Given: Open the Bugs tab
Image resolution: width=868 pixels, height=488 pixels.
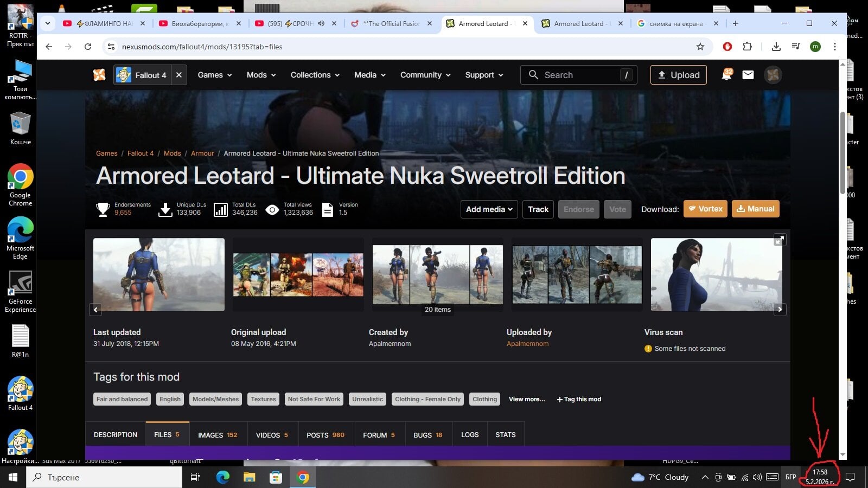Looking at the screenshot, I should (x=428, y=435).
